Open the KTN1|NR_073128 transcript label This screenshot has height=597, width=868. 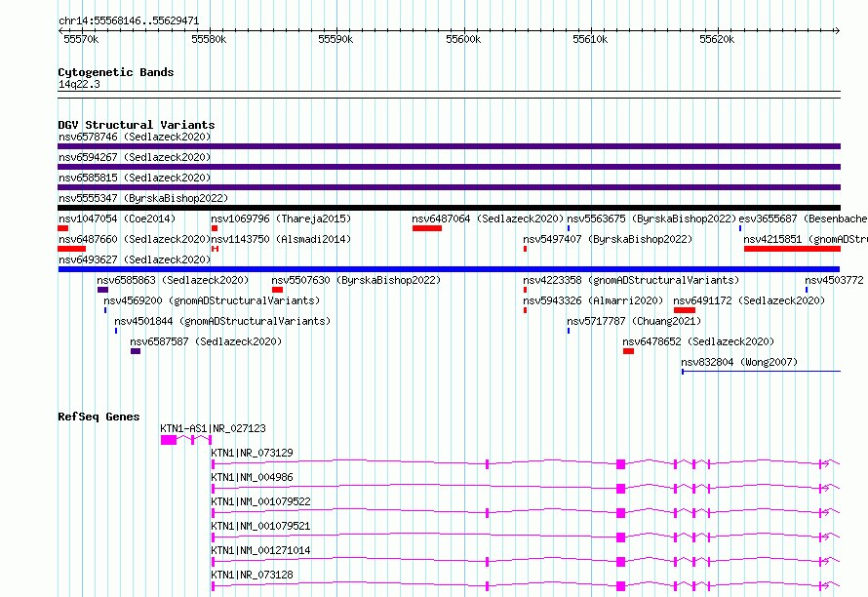click(252, 575)
